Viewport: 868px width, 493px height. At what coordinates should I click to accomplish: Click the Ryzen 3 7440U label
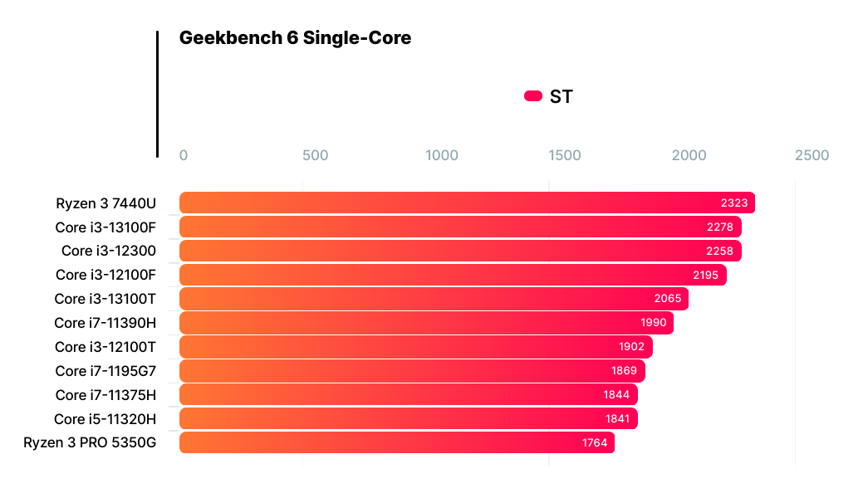(x=105, y=203)
